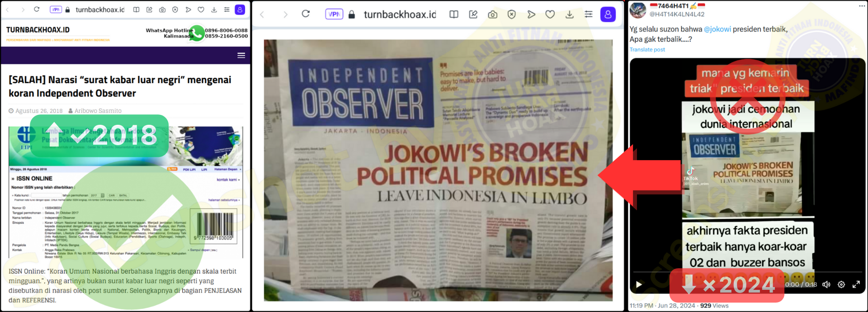
Task: Click the purple profile icon in the left browser
Action: coord(240,9)
